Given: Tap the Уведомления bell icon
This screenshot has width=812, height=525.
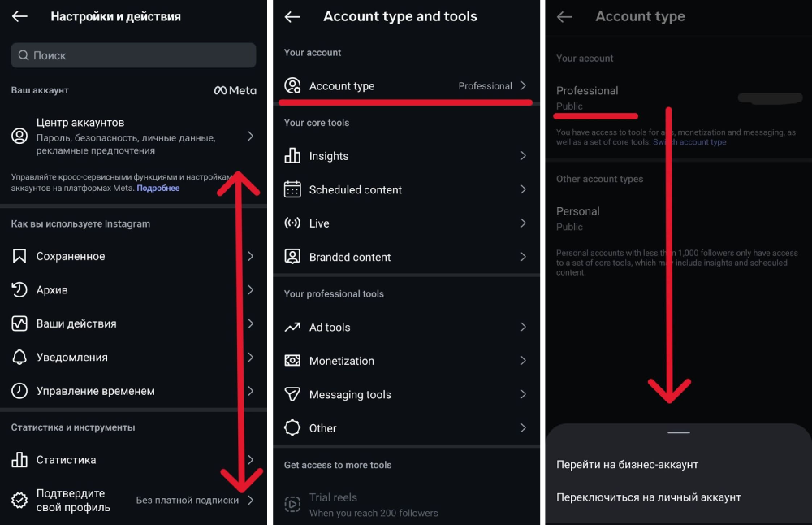Looking at the screenshot, I should [x=19, y=358].
